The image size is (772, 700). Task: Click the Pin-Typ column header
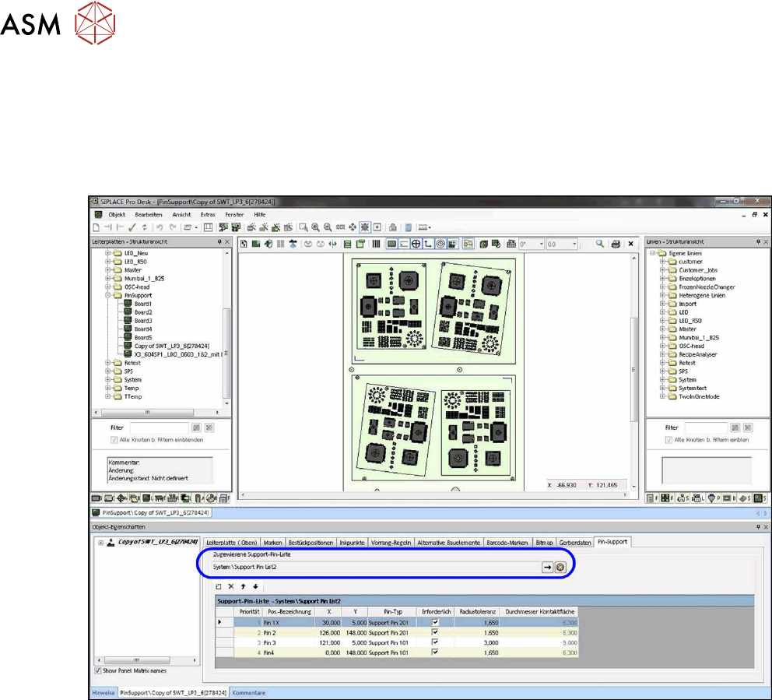tap(393, 611)
